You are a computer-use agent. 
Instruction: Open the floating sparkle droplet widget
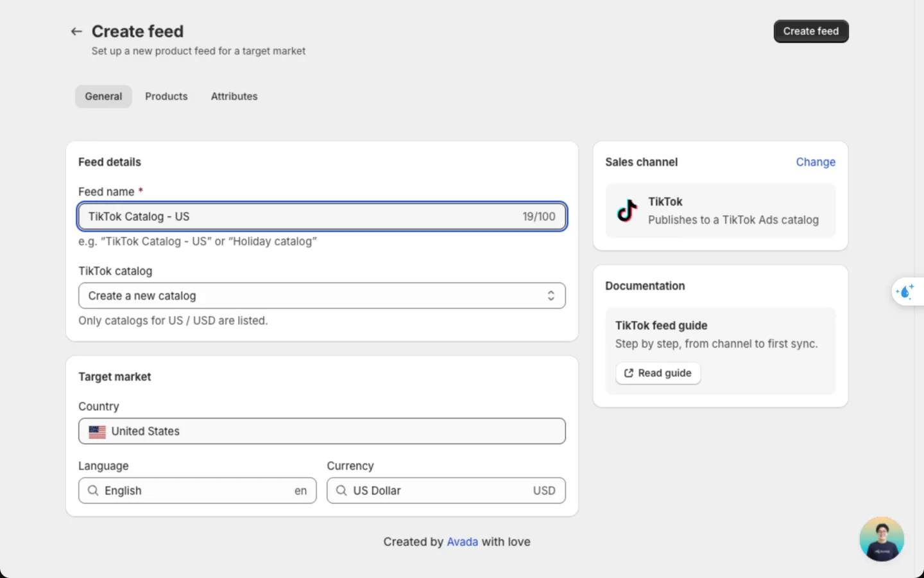coord(906,292)
